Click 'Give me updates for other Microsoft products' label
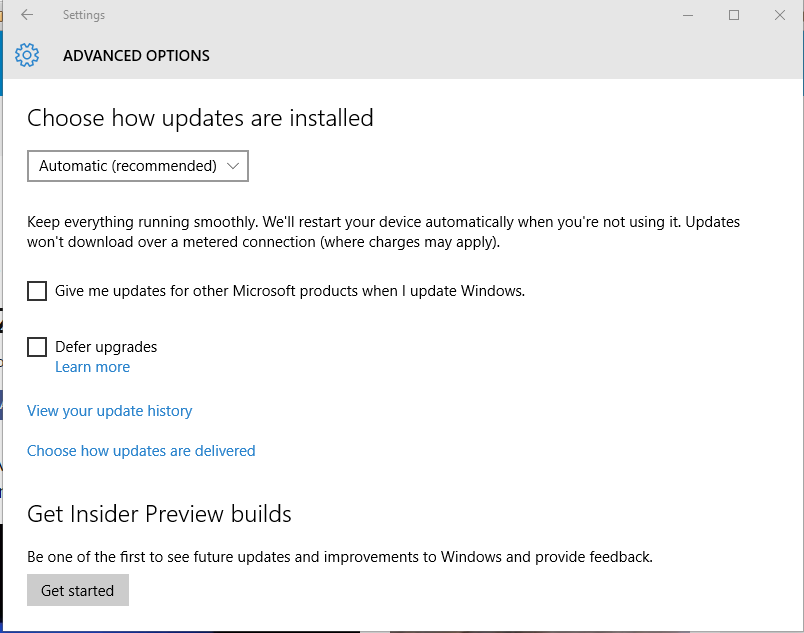This screenshot has height=633, width=804. 290,291
